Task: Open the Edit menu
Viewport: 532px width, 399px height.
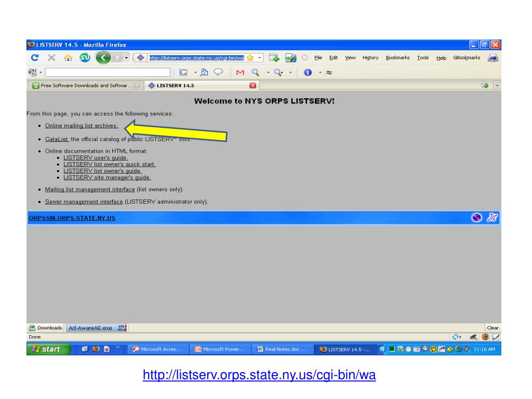Action: 333,58
